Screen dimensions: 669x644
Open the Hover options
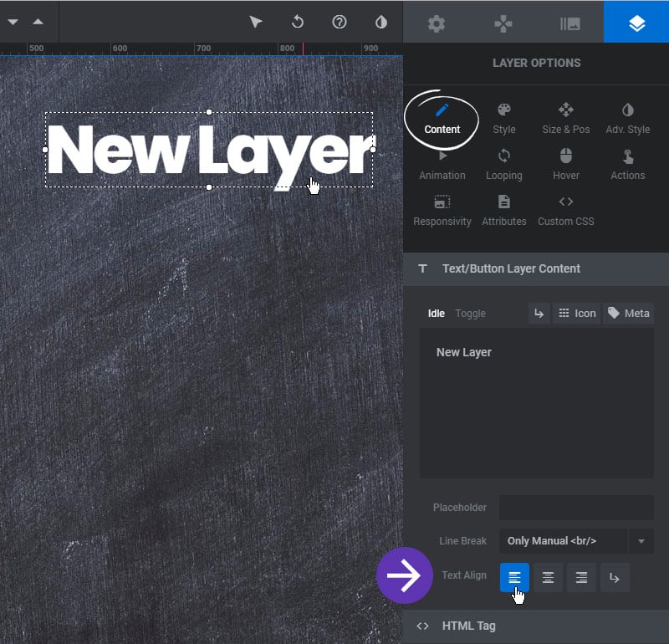tap(566, 166)
